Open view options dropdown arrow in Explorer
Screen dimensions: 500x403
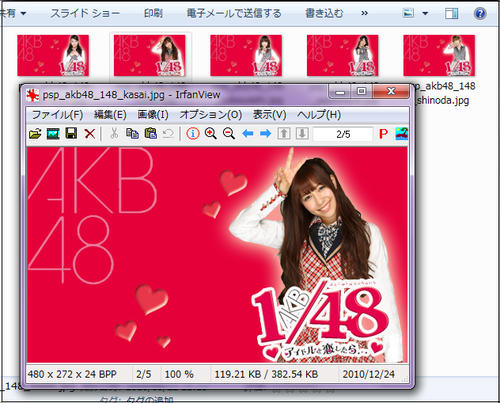click(425, 14)
